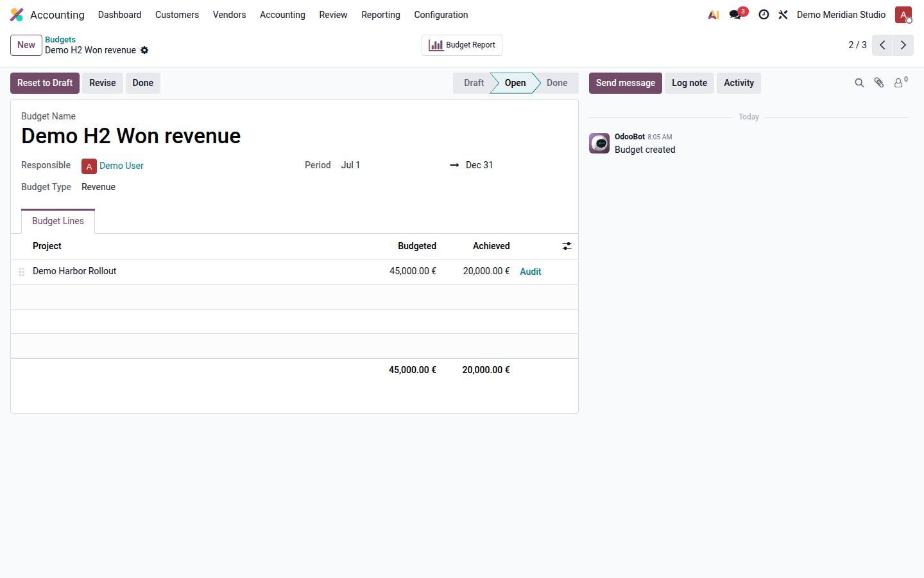Go to previous record arrow

point(882,45)
